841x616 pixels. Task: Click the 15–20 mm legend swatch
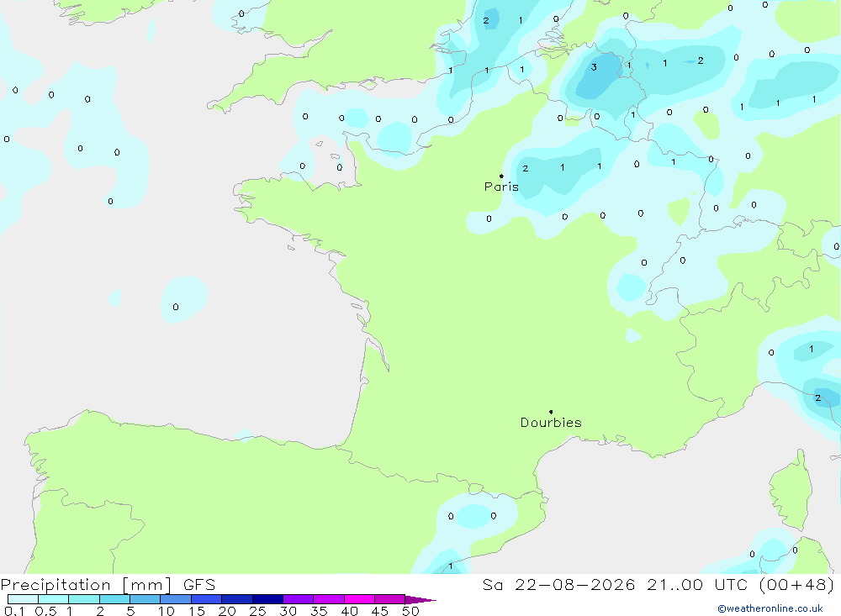[x=207, y=599]
